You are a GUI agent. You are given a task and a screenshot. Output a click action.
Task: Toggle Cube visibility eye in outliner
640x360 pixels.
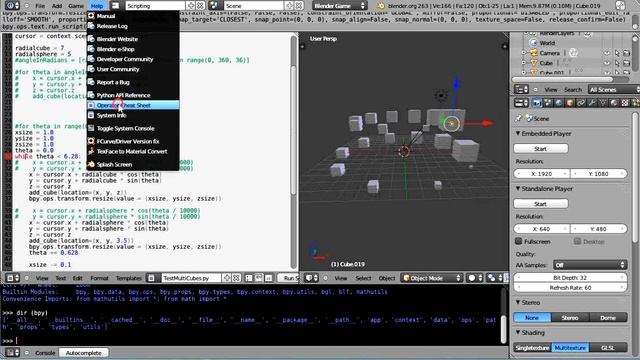[x=607, y=63]
